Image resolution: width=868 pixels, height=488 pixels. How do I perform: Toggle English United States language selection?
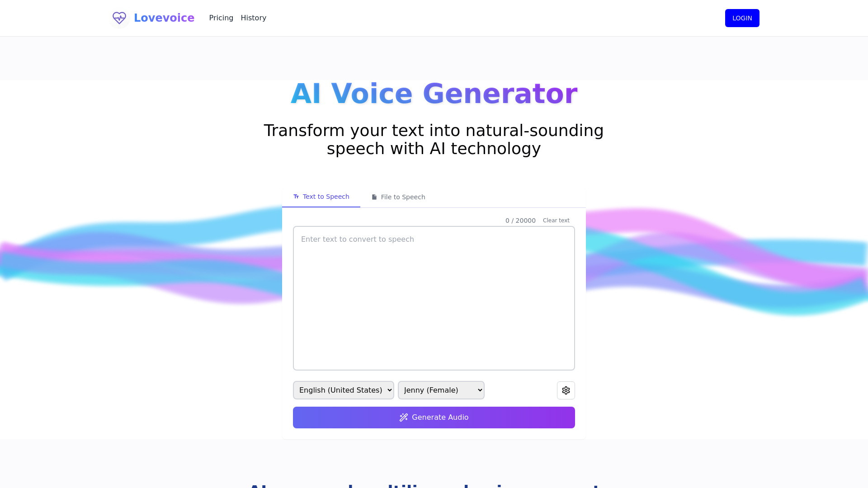(x=344, y=389)
